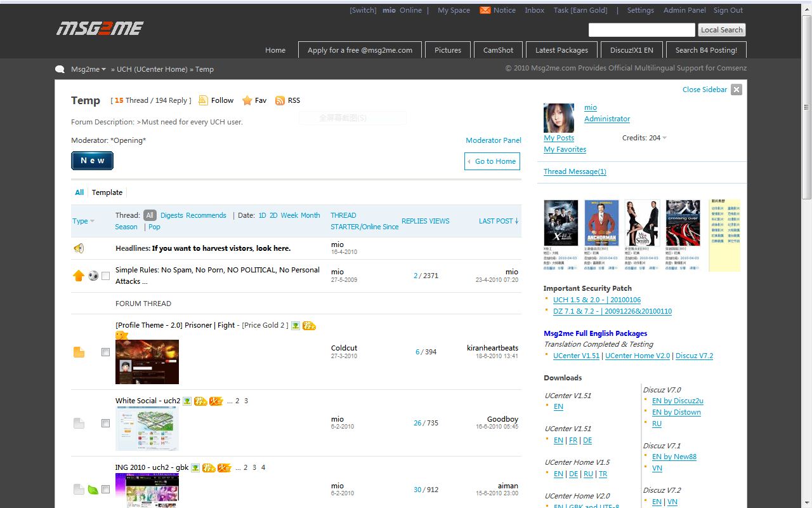Open the Inbox link in top bar

[x=535, y=10]
